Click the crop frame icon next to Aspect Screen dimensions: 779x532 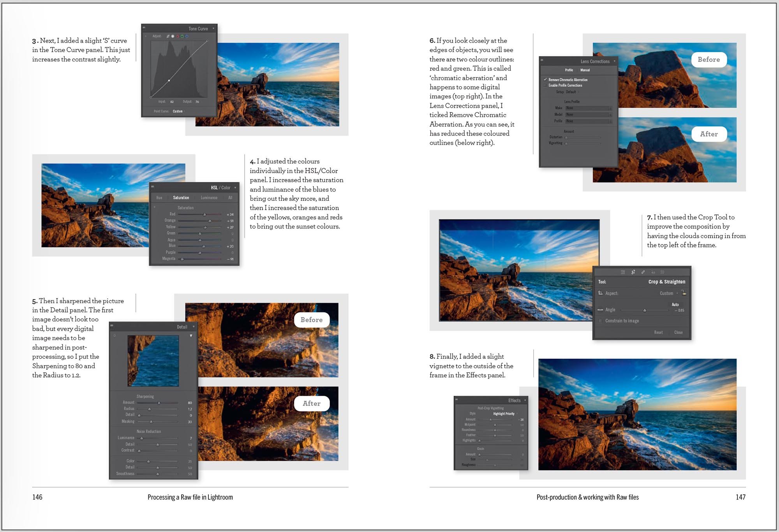coord(600,293)
